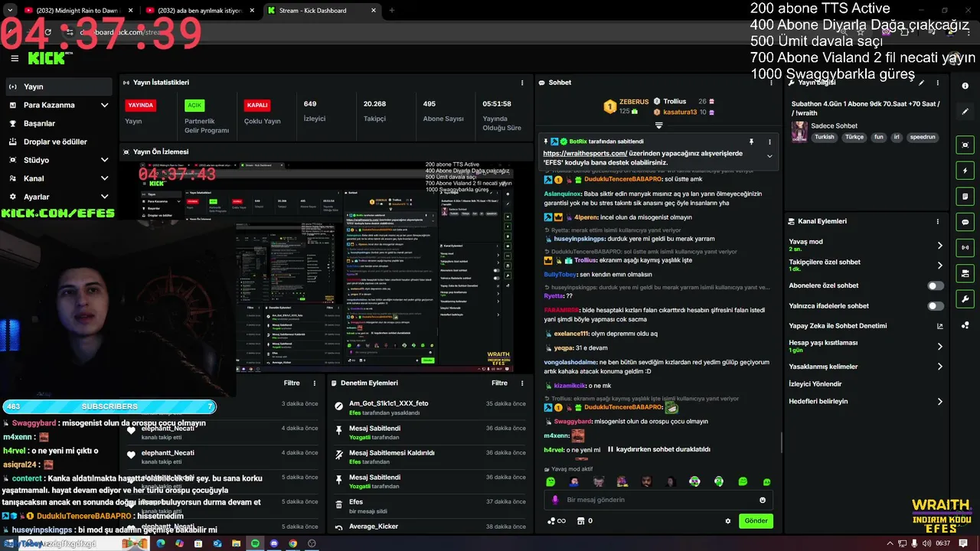Open three-dot menu in Denetim Eylemleri header
Screen dimensions: 980x551
[x=523, y=383]
